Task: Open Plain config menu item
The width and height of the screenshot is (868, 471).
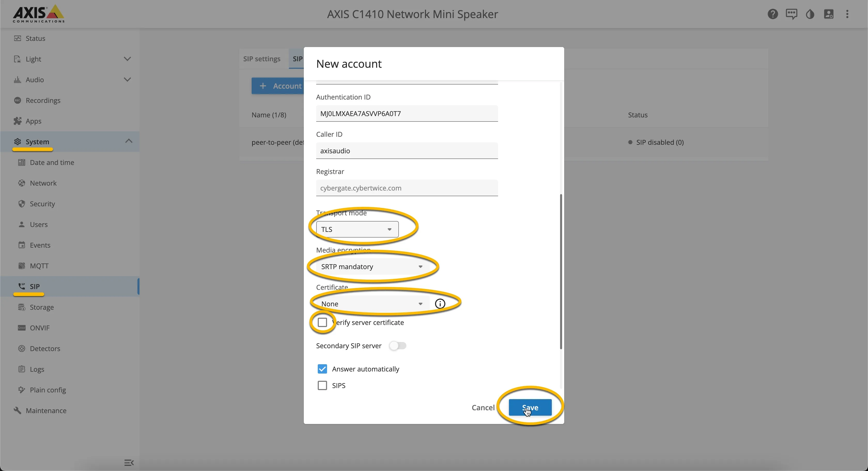Action: 70,390
